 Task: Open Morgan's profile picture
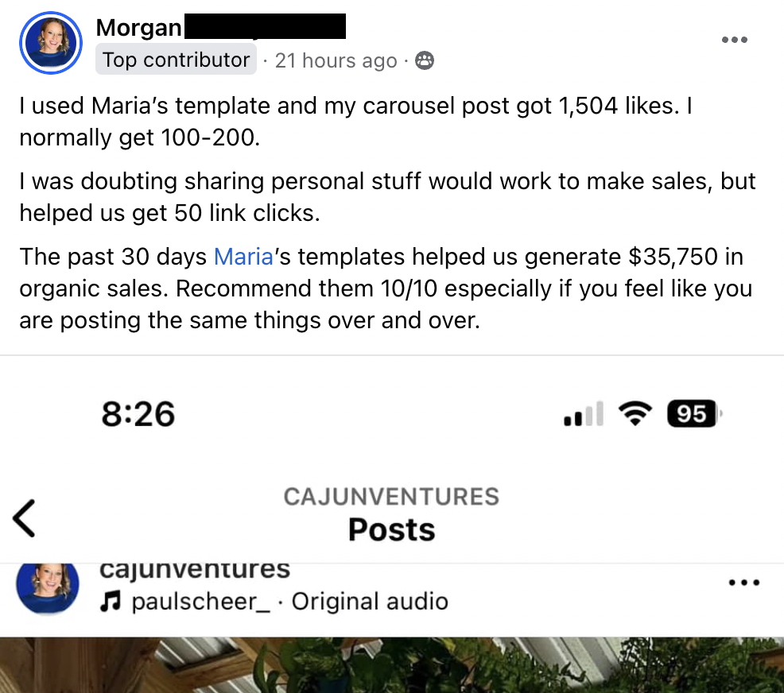[51, 44]
